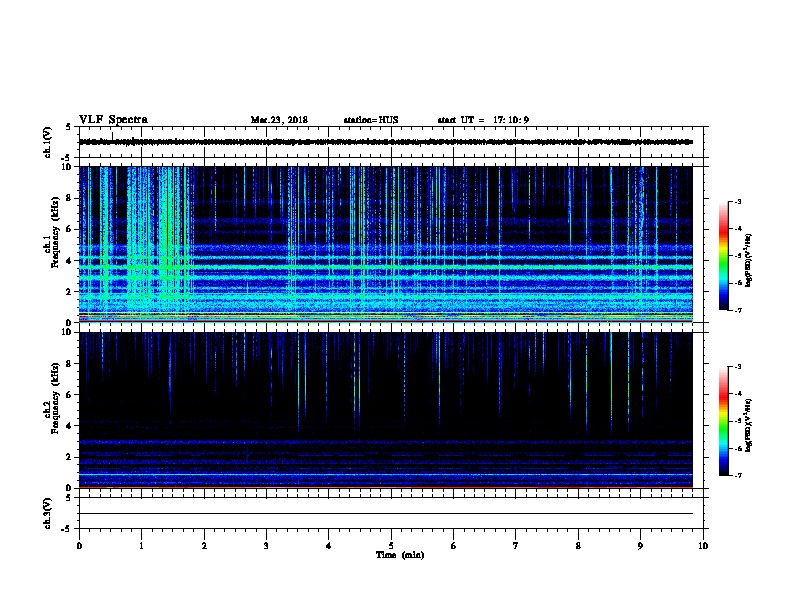
Task: Click the time axis tick label "7"
Action: click(516, 546)
